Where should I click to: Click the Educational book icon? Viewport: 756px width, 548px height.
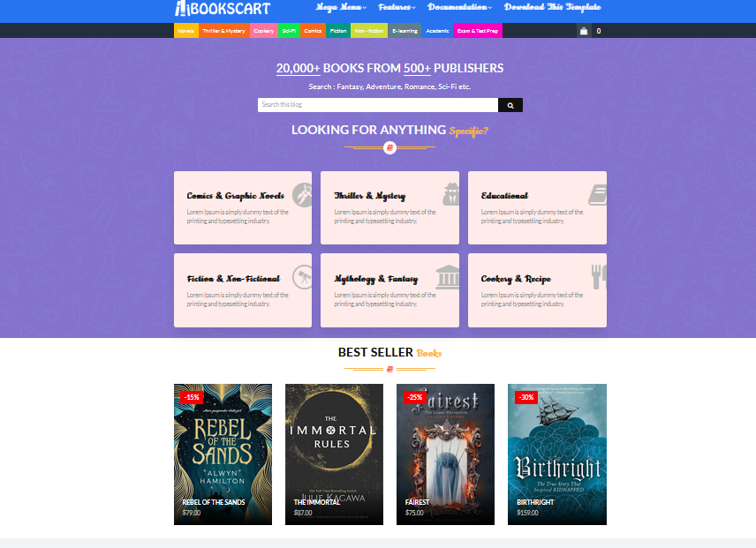point(598,195)
